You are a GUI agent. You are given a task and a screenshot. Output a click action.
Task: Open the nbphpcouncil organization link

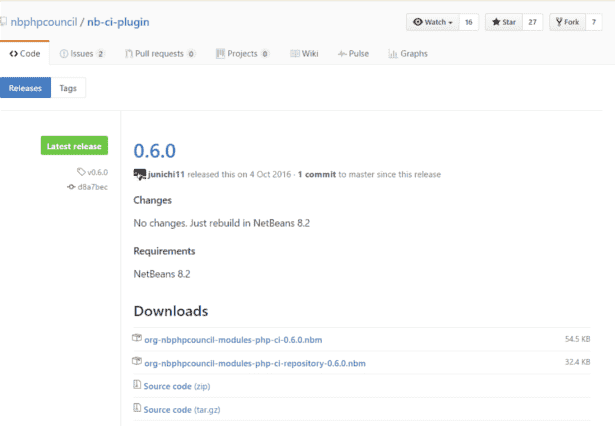[44, 22]
